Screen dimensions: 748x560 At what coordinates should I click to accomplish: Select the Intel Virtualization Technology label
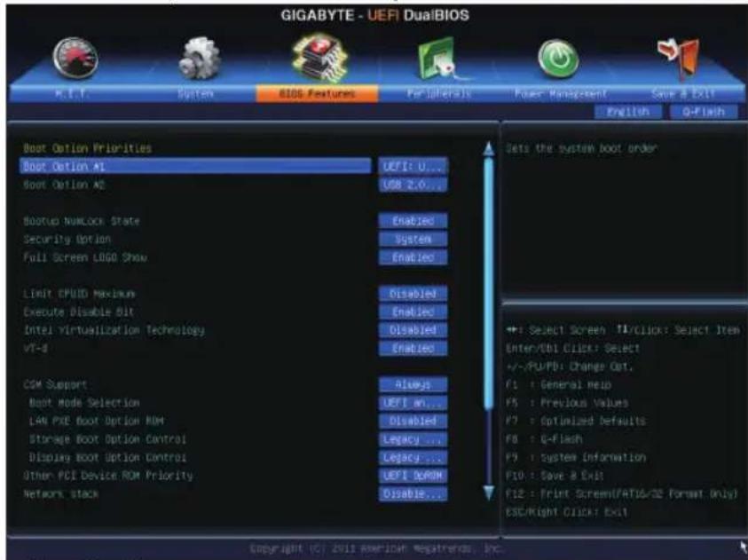click(x=114, y=330)
